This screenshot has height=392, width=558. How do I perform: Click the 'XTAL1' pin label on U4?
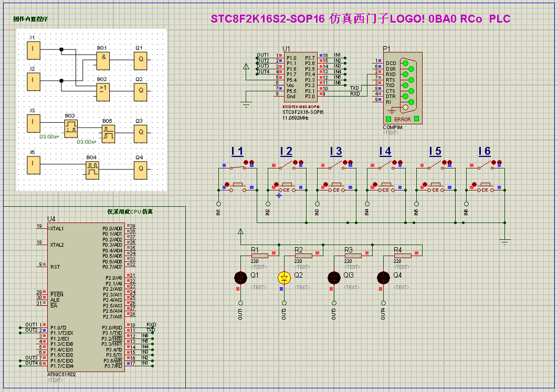[57, 229]
